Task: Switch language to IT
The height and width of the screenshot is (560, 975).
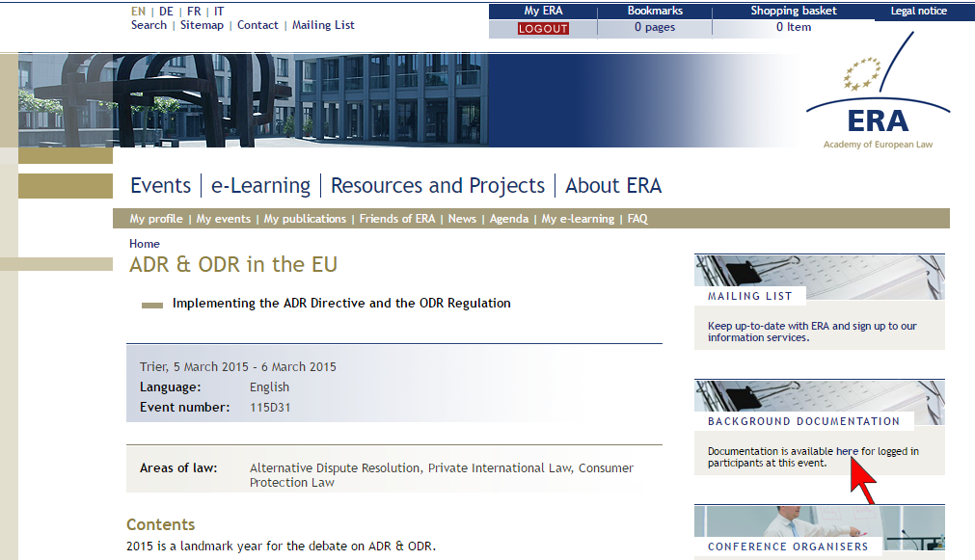Action: pyautogui.click(x=219, y=12)
